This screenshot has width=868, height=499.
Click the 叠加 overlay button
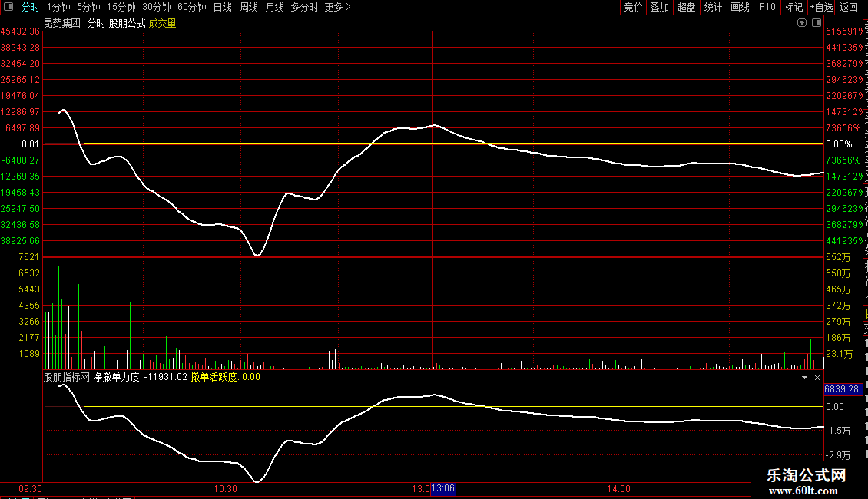tap(659, 7)
